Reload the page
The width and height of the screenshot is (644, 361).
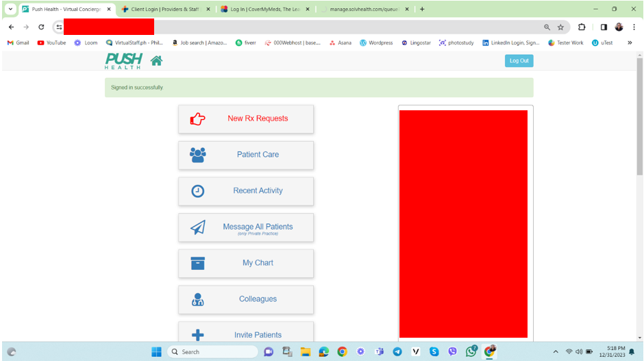click(41, 27)
